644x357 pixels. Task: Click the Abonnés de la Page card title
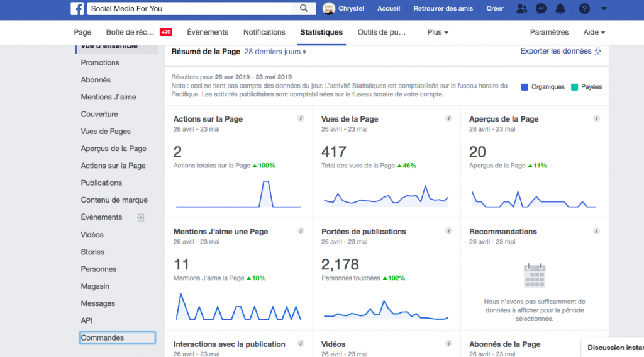click(505, 344)
